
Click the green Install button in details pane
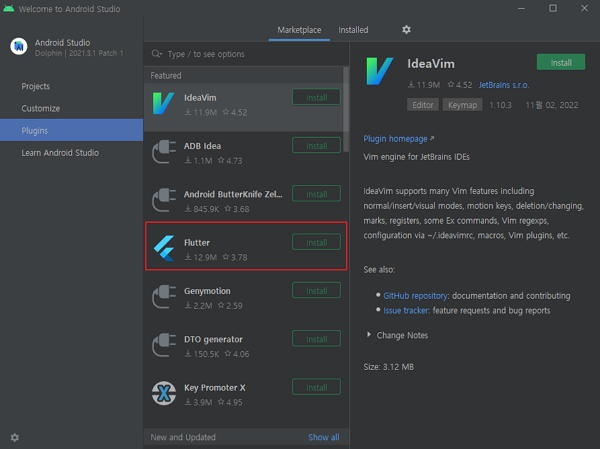561,62
